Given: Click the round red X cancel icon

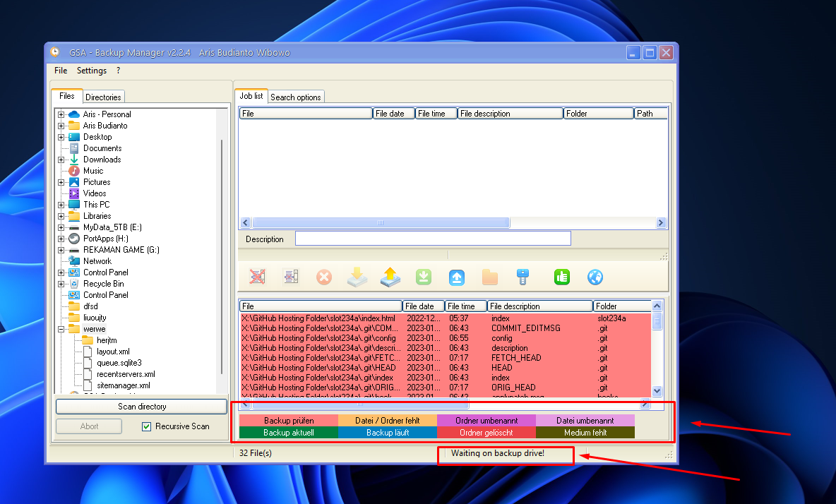Looking at the screenshot, I should click(324, 277).
